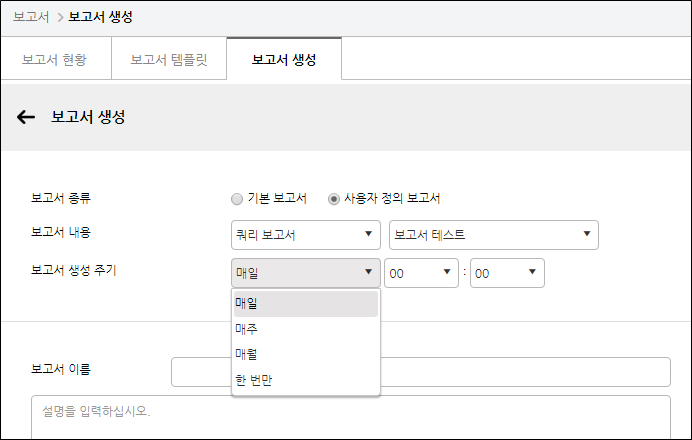Image resolution: width=692 pixels, height=440 pixels.
Task: Collapse the 매일 cycle dropdown
Action: [x=305, y=273]
